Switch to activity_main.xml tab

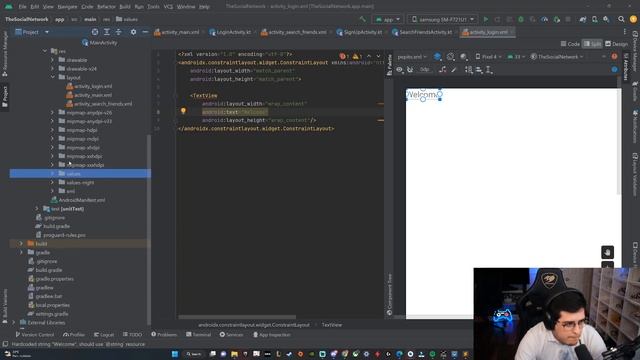click(177, 32)
